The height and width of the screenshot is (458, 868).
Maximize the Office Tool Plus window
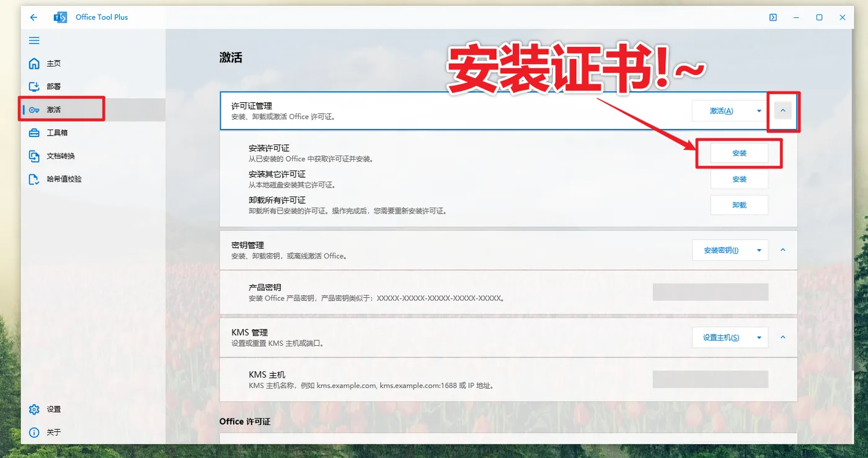819,17
